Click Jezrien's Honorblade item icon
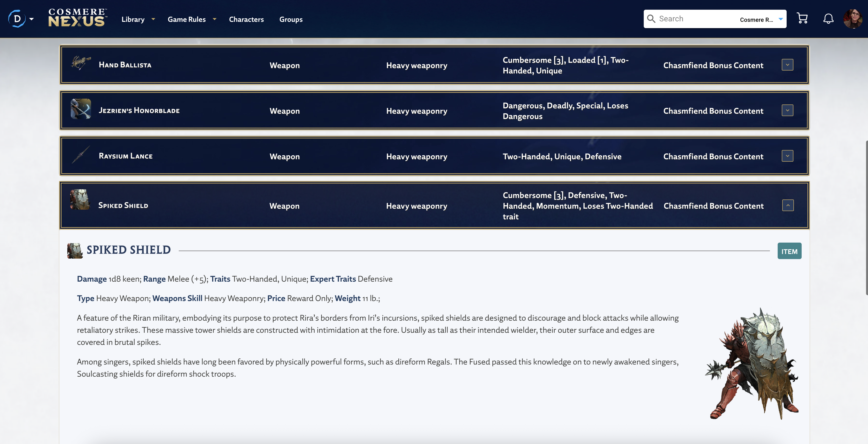The image size is (868, 444). pos(81,109)
